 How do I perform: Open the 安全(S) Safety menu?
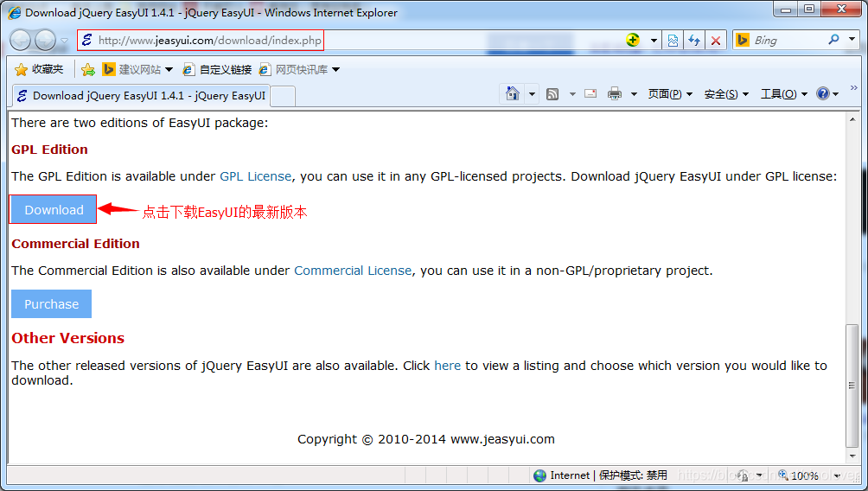726,94
